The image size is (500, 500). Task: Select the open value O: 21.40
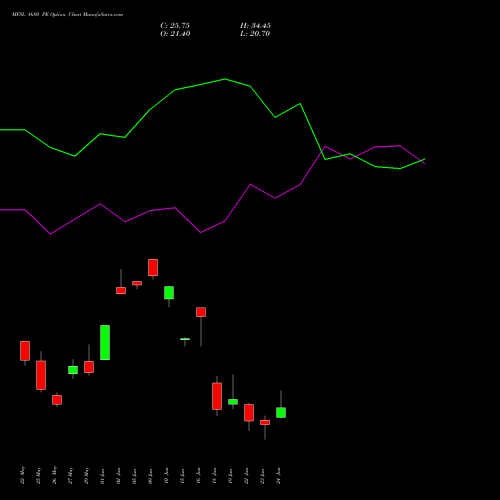pos(175,34)
